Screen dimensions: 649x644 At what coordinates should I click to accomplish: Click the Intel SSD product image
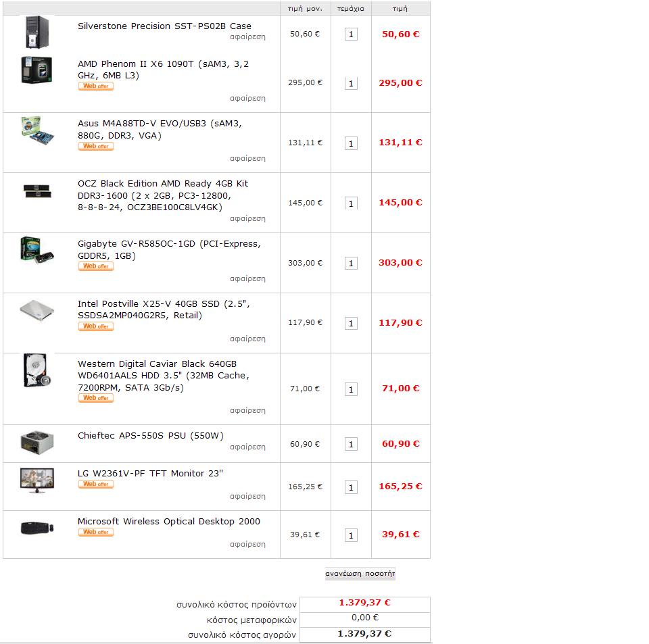coord(37,310)
